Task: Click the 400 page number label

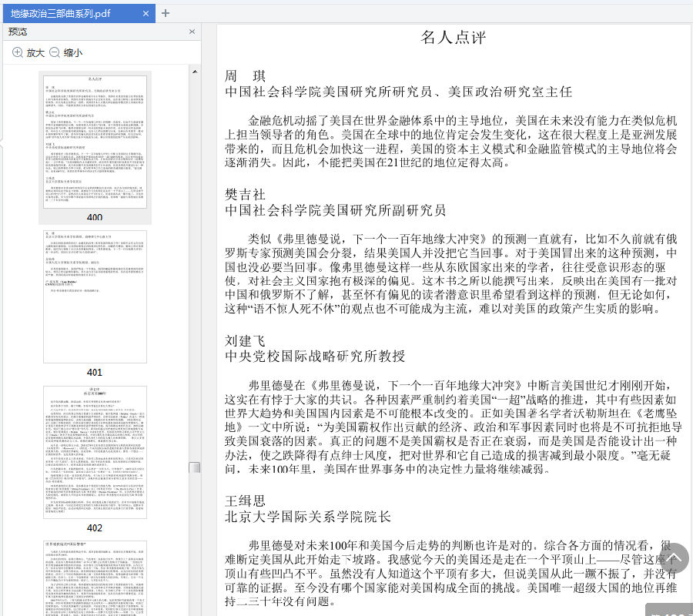Action: pos(95,217)
